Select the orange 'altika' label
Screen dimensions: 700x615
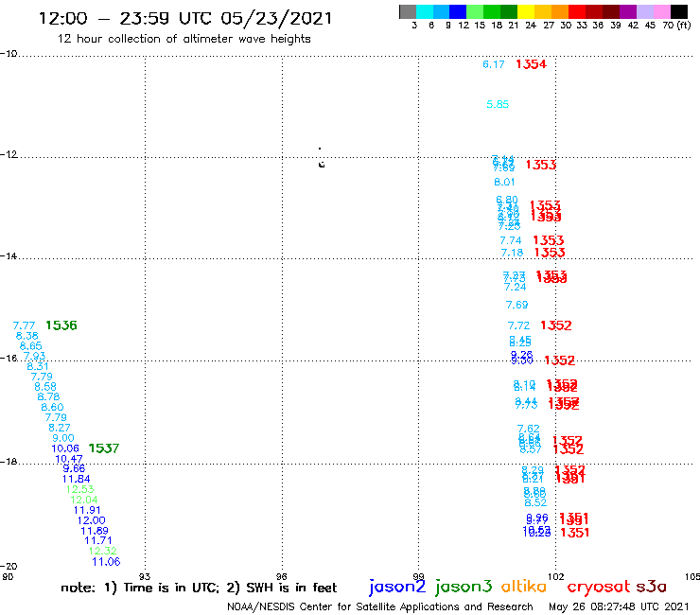click(x=523, y=586)
